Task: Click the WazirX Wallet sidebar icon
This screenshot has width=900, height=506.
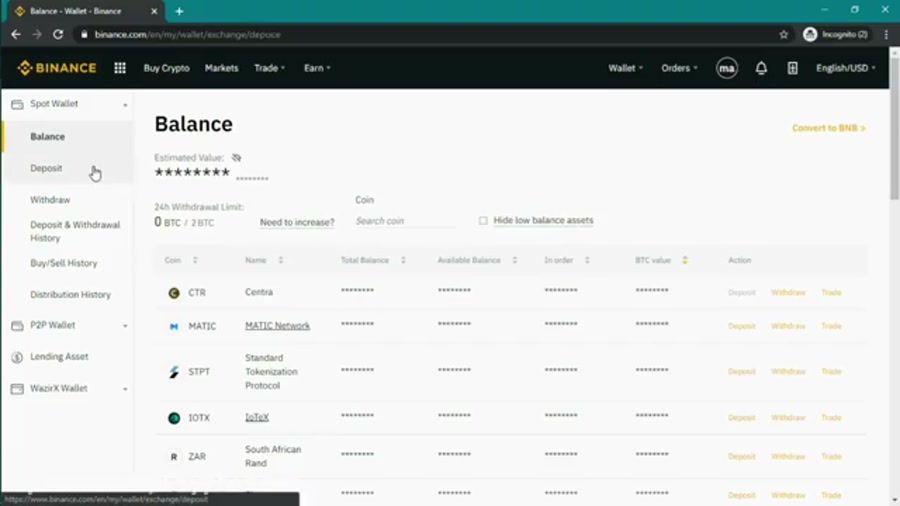Action: [x=17, y=389]
